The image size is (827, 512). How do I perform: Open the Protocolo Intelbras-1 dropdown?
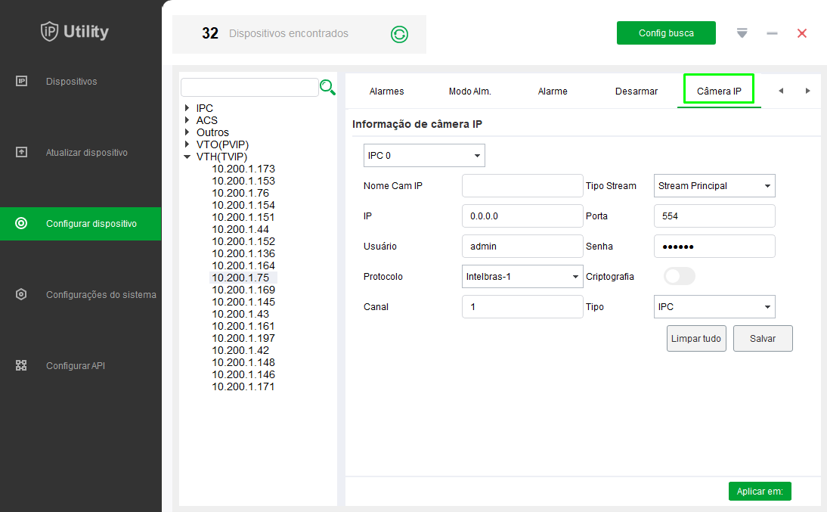coord(523,276)
